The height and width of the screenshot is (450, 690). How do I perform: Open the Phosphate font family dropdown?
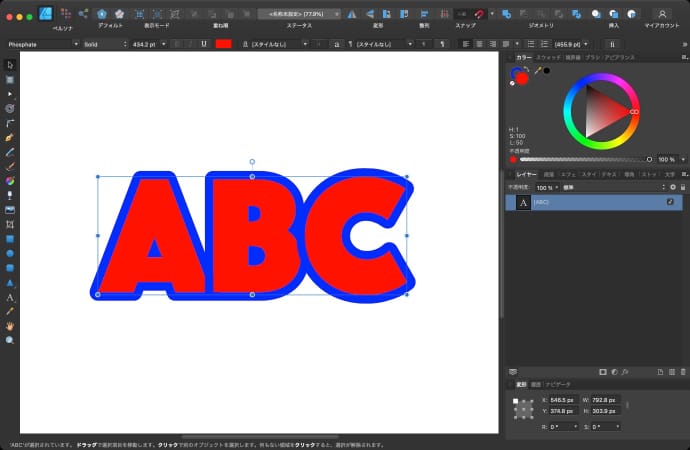pyautogui.click(x=40, y=44)
